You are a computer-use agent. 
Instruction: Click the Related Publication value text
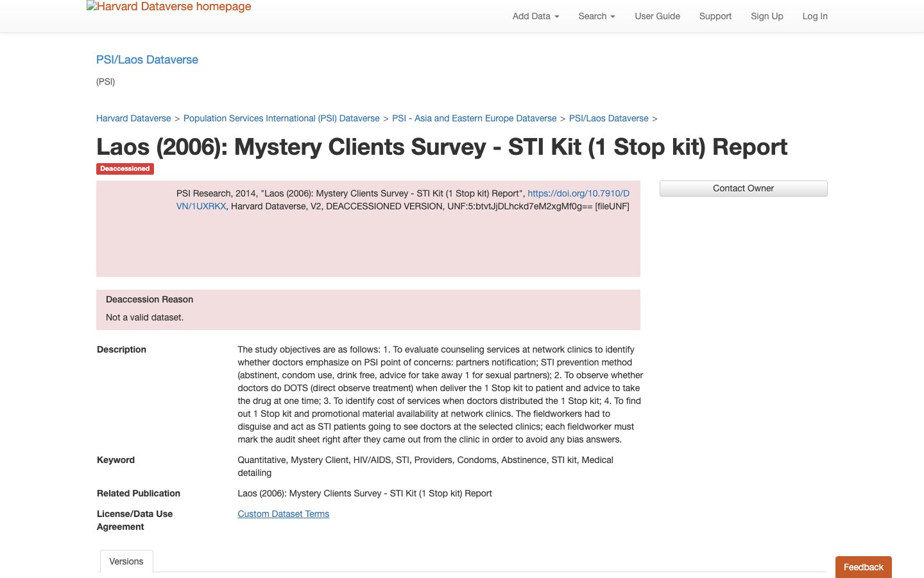364,493
